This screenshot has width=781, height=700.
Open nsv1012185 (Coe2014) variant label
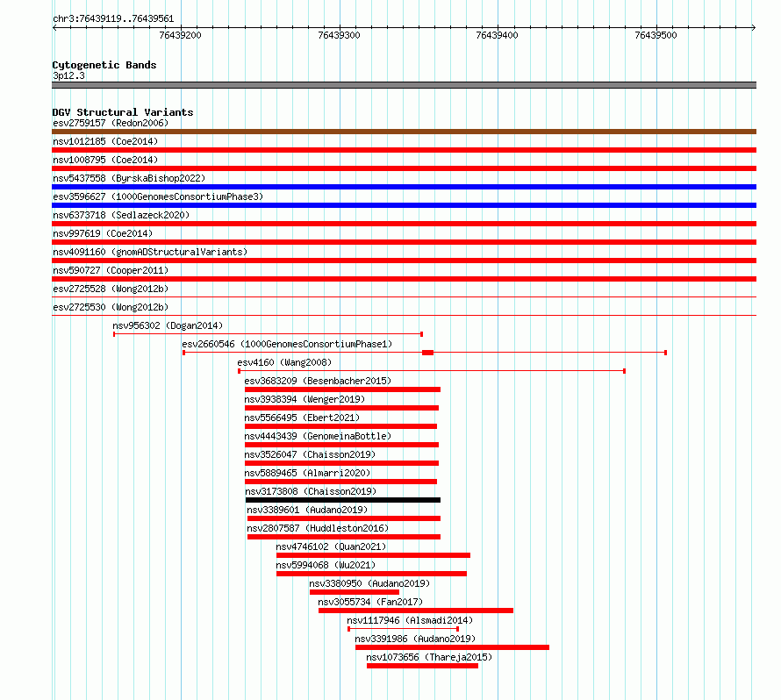(x=105, y=141)
